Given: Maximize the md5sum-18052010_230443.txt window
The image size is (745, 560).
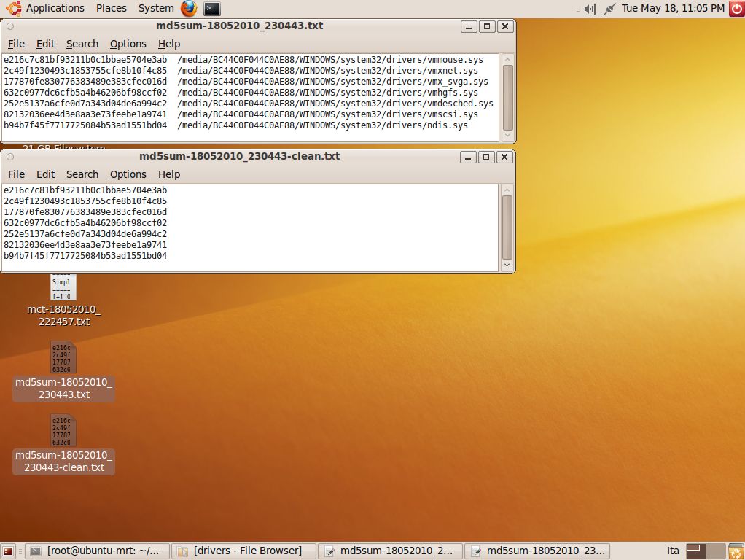Looking at the screenshot, I should tap(486, 27).
